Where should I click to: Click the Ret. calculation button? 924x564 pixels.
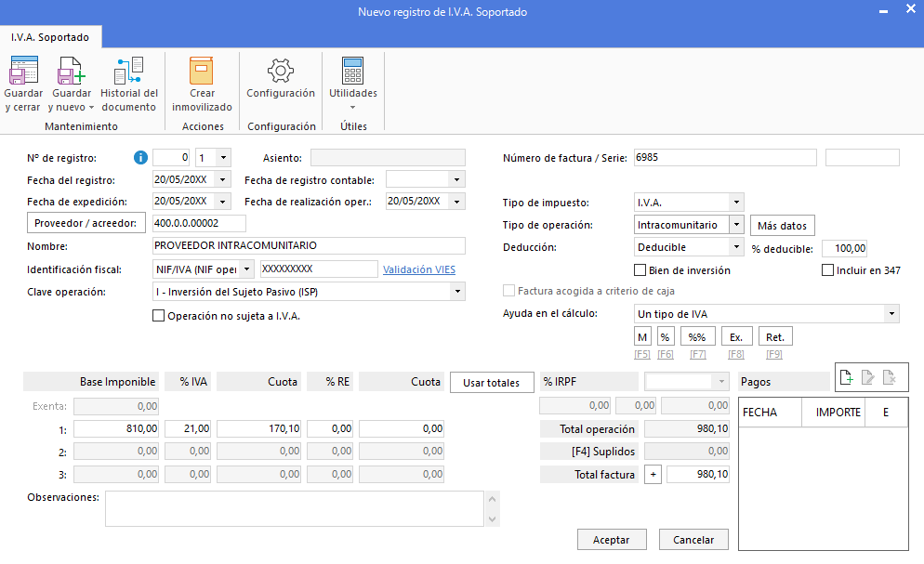pos(774,336)
